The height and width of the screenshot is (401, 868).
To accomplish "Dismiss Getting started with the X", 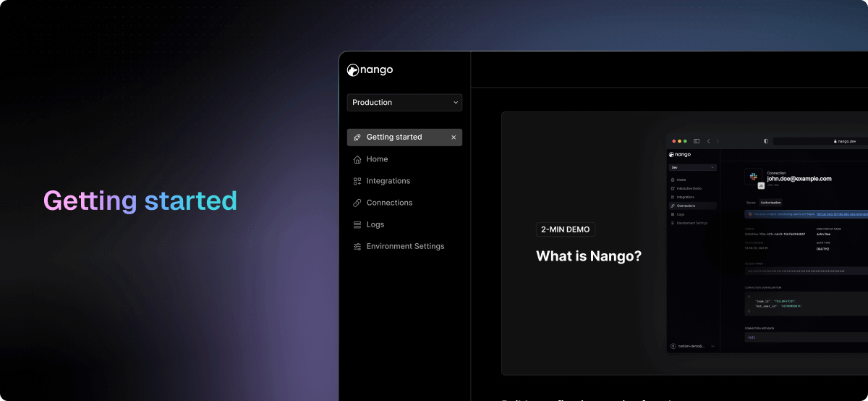I will [x=454, y=138].
